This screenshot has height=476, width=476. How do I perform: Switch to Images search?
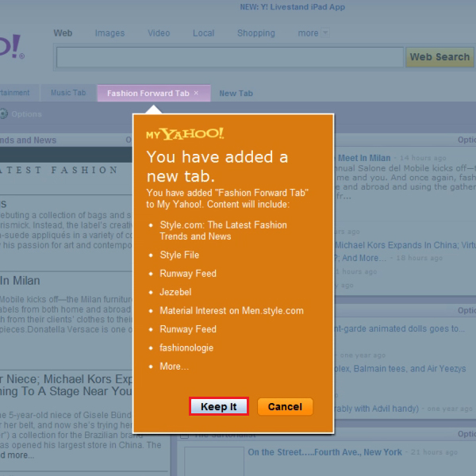tap(109, 33)
